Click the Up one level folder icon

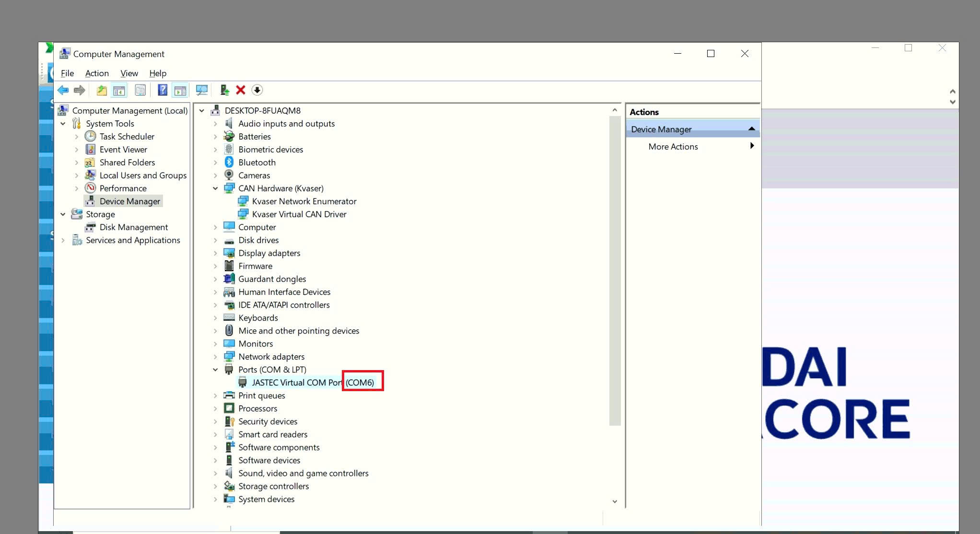tap(102, 90)
